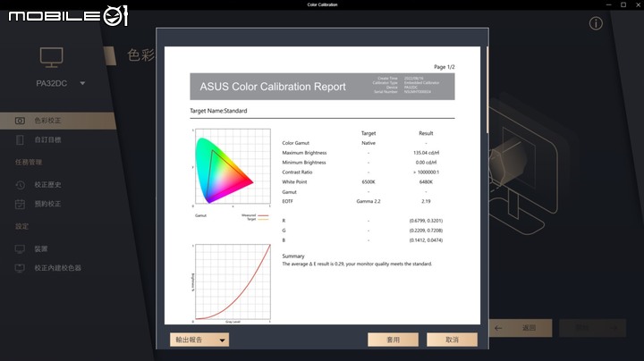This screenshot has height=361, width=644.
Task: Open the 裝置 settings entry
Action: click(x=41, y=249)
